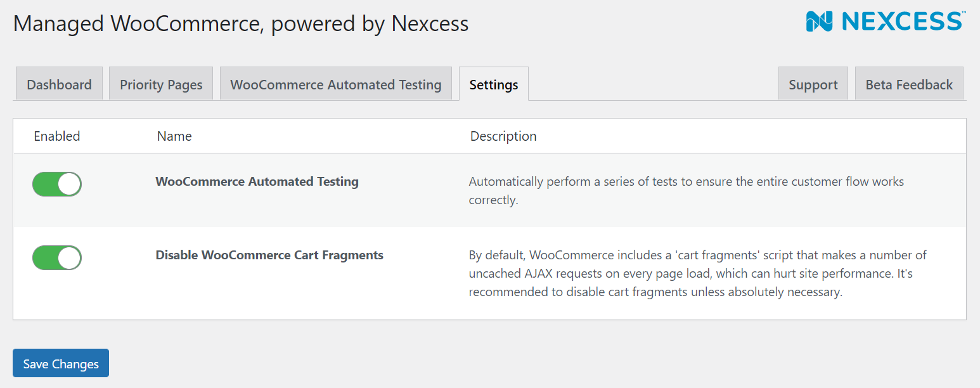The height and width of the screenshot is (388, 980).
Task: Click the Nexcess "N" logo icon
Action: click(819, 21)
